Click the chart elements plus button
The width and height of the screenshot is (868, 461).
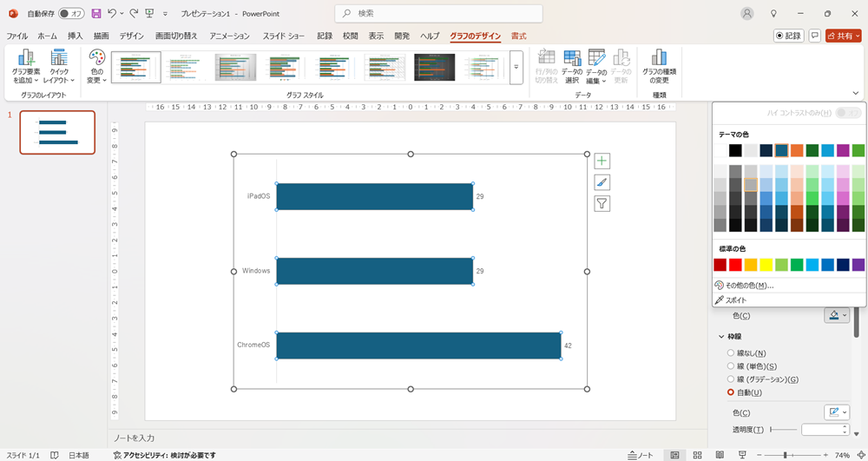[x=602, y=161]
